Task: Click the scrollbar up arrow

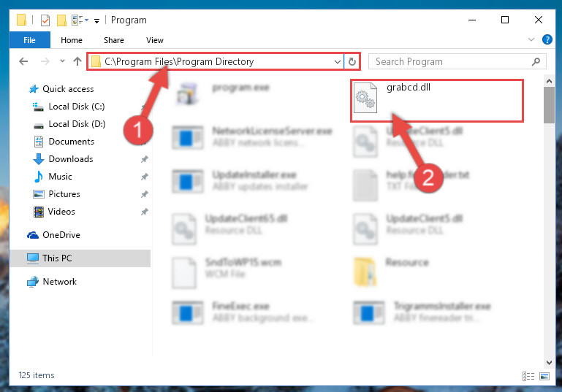Action: (549, 81)
